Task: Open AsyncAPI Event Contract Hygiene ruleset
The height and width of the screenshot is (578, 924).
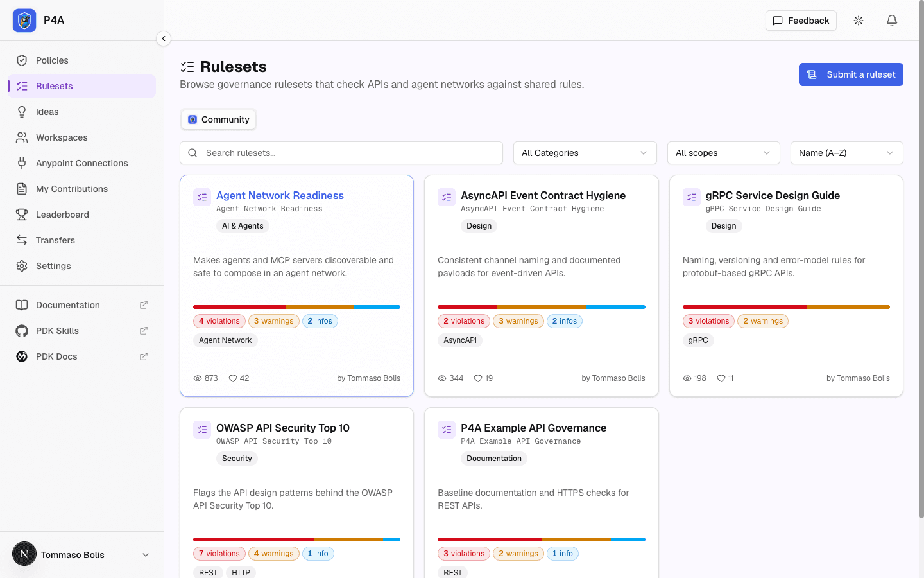Action: [x=543, y=195]
